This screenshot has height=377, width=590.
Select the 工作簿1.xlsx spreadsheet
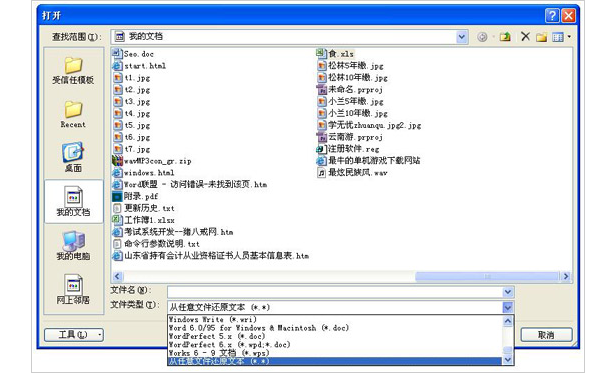pos(143,220)
